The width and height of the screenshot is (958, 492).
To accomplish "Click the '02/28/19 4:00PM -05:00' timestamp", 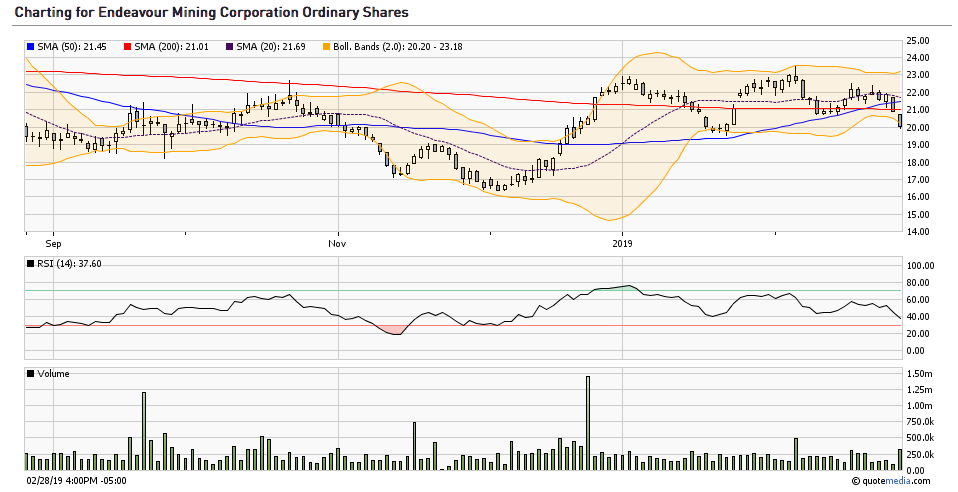I will [x=76, y=481].
